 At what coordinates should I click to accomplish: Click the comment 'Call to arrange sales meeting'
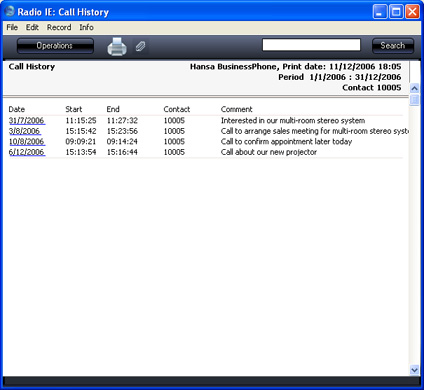(315, 131)
